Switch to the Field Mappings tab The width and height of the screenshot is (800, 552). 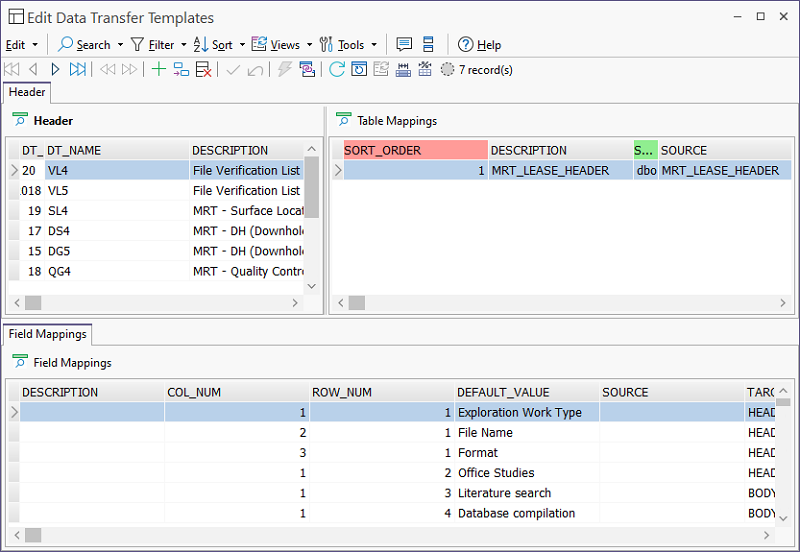pos(48,334)
